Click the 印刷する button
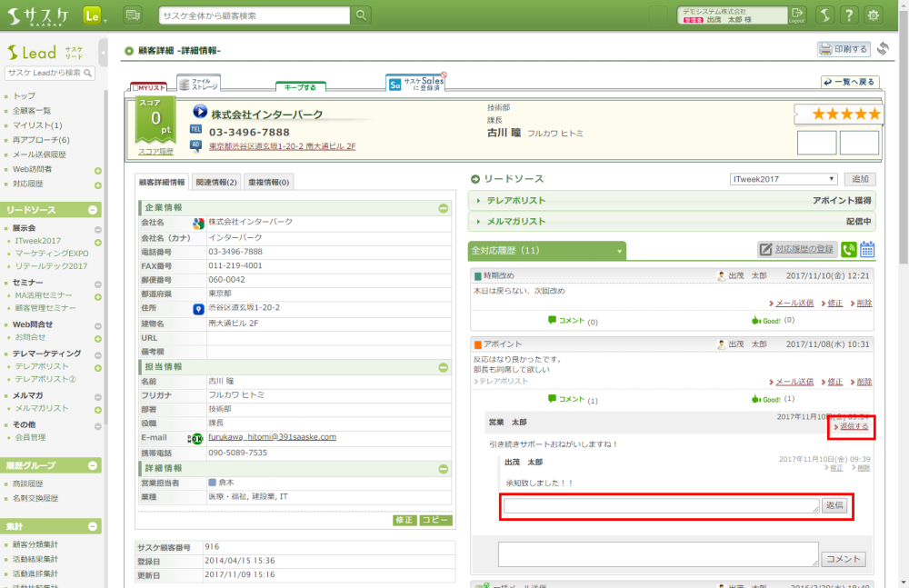This screenshot has height=588, width=909. (843, 49)
